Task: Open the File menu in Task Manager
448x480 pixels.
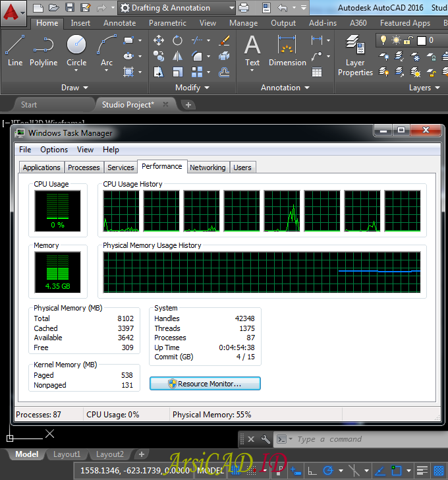Action: pos(25,150)
